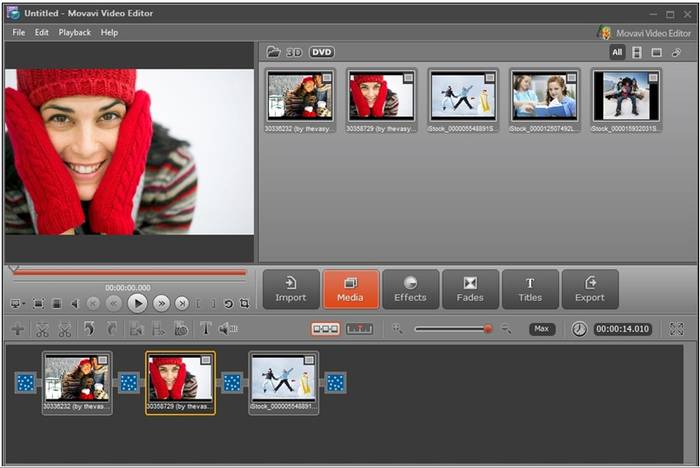This screenshot has height=468, width=700.
Task: Switch to the Effects tab
Action: click(x=410, y=289)
